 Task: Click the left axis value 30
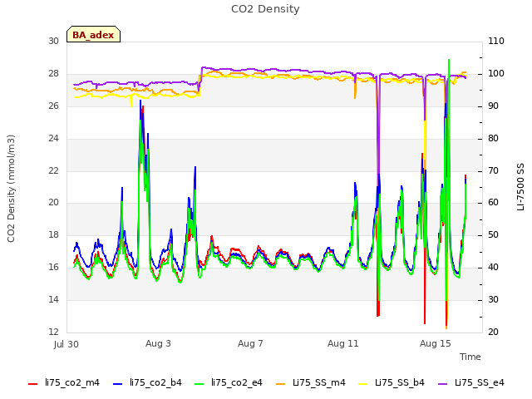53,41
